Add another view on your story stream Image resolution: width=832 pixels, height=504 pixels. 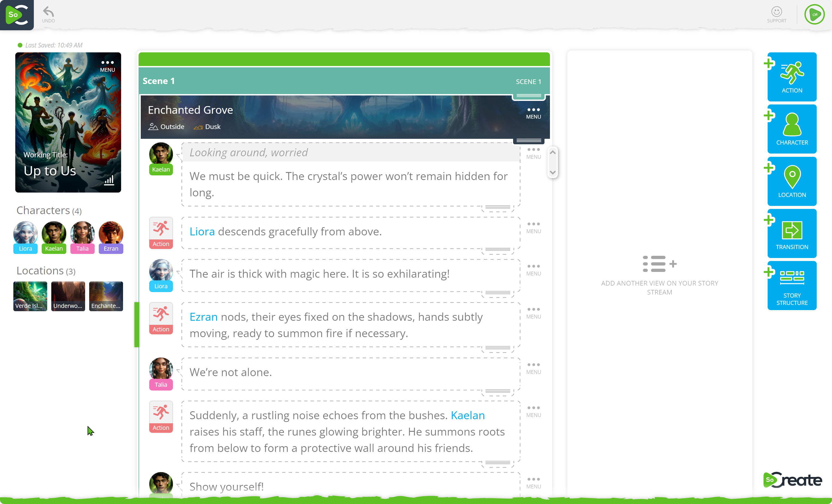point(659,264)
